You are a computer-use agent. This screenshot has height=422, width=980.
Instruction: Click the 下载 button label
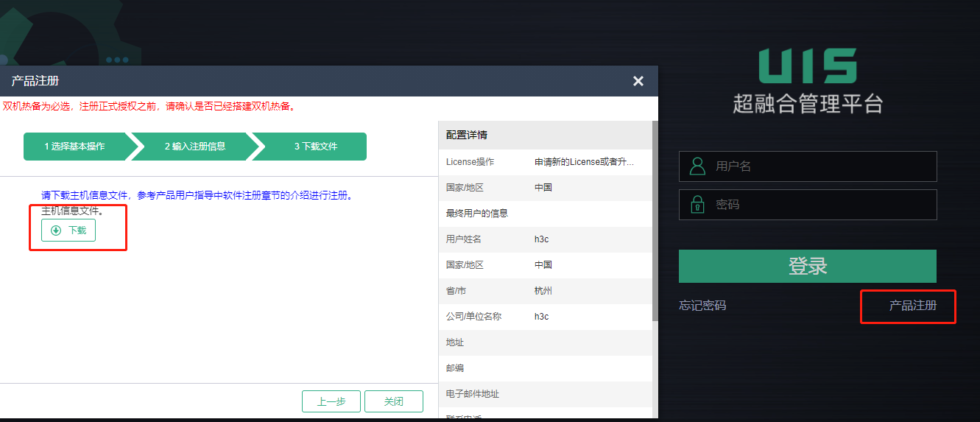(77, 231)
